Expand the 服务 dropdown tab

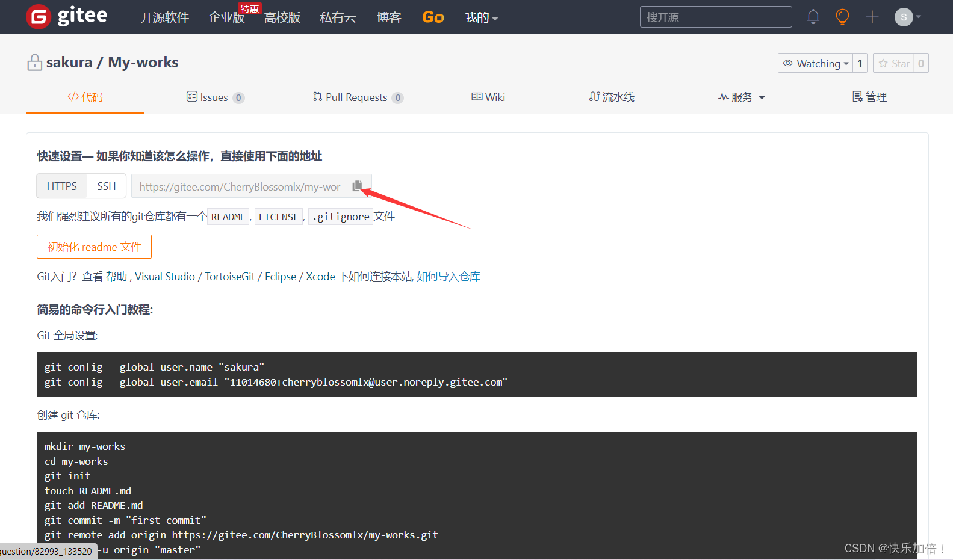click(x=742, y=97)
